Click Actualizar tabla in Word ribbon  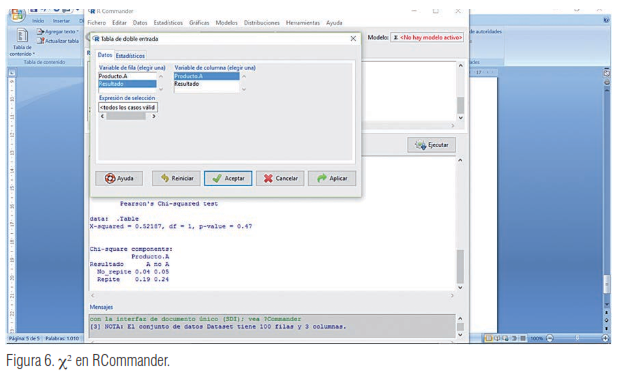point(58,41)
